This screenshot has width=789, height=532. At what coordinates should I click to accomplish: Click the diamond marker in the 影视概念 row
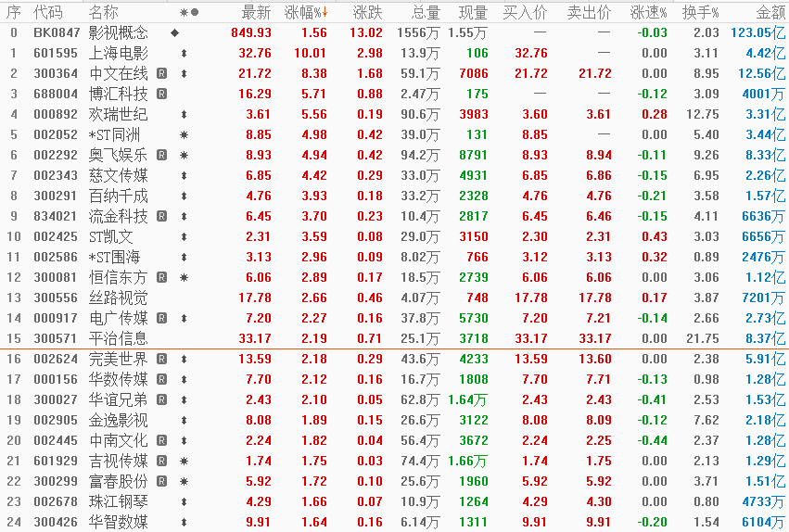point(174,32)
